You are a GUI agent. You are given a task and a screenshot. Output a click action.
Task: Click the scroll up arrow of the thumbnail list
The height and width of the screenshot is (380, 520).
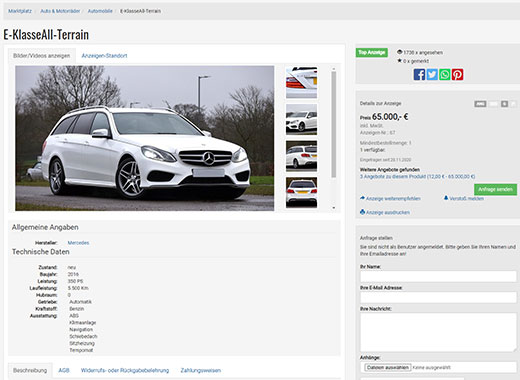(334, 69)
